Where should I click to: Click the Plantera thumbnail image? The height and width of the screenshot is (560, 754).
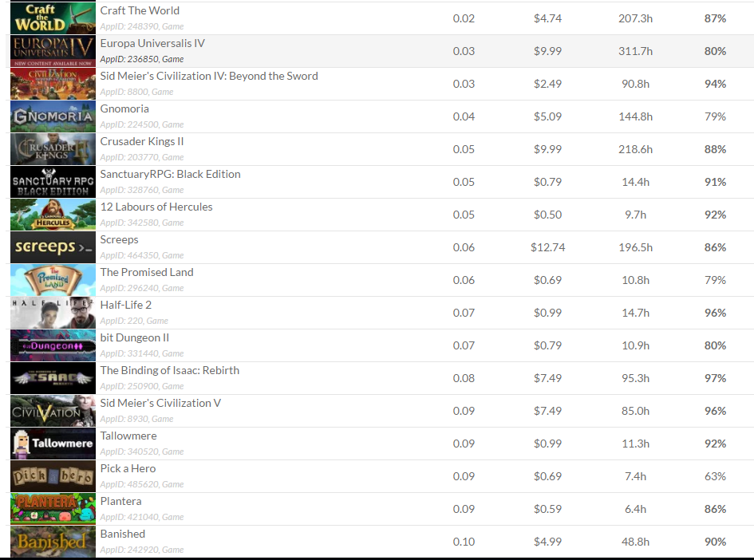53,509
